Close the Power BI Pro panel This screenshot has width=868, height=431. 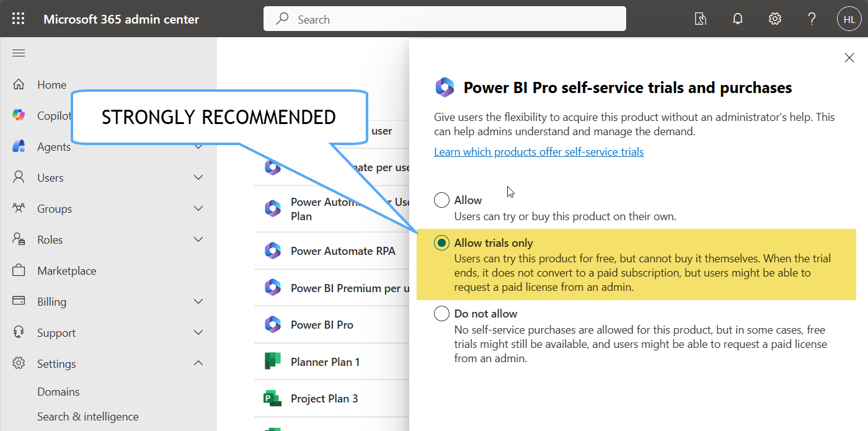(x=849, y=58)
